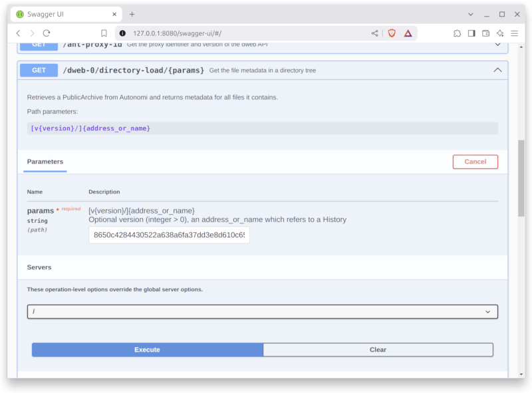Reload the Swagger UI page
532x393 pixels.
coord(47,33)
